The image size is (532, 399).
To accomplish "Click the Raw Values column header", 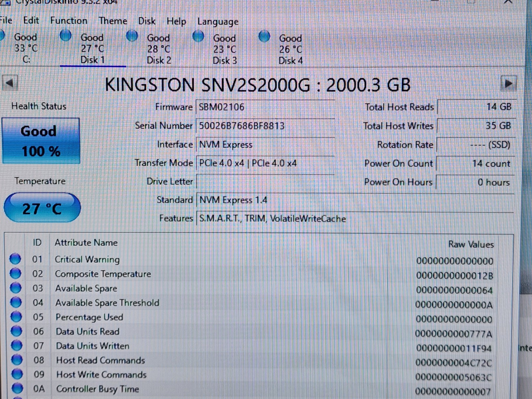I will pos(471,244).
